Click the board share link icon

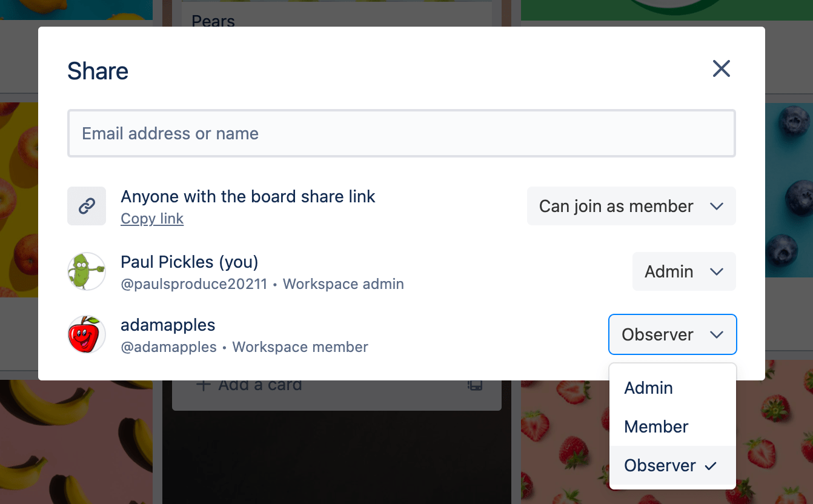pos(87,206)
